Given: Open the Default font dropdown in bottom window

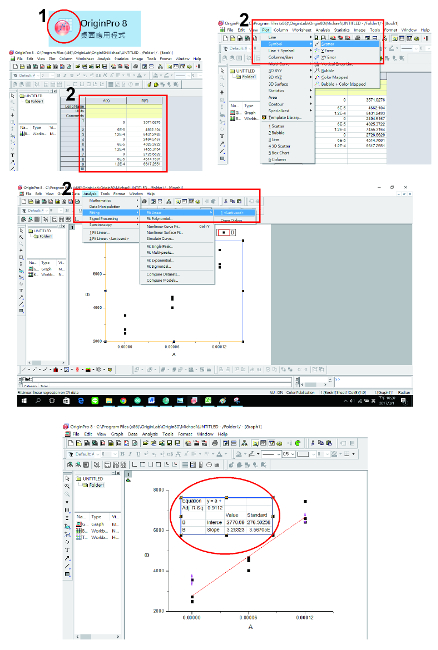Looking at the screenshot, I should click(87, 454).
